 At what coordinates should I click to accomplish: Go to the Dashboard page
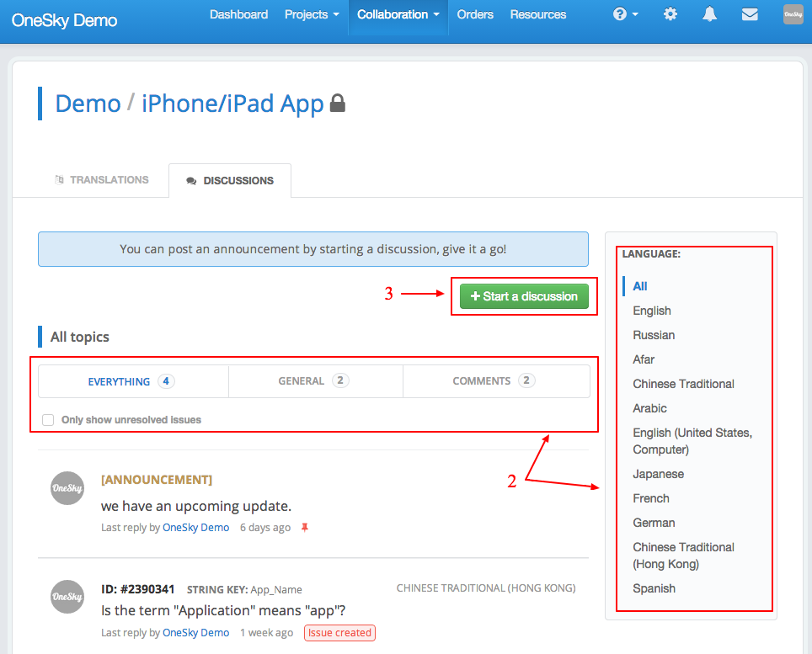[238, 14]
